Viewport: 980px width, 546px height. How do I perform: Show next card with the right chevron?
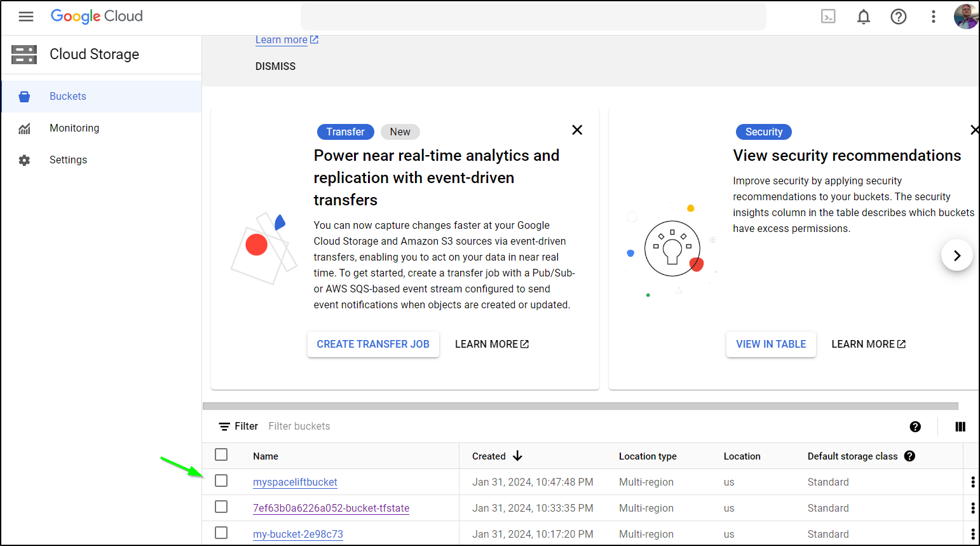pyautogui.click(x=957, y=256)
